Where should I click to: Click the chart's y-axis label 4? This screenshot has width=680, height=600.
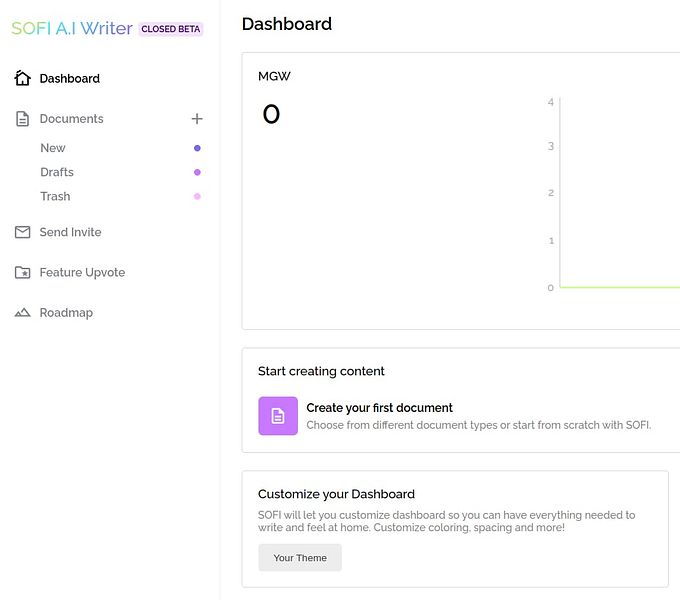(x=551, y=102)
